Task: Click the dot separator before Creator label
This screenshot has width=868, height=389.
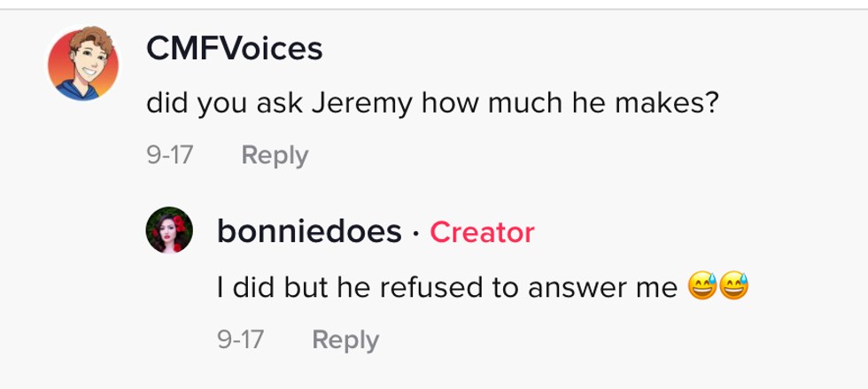Action: coord(415,233)
